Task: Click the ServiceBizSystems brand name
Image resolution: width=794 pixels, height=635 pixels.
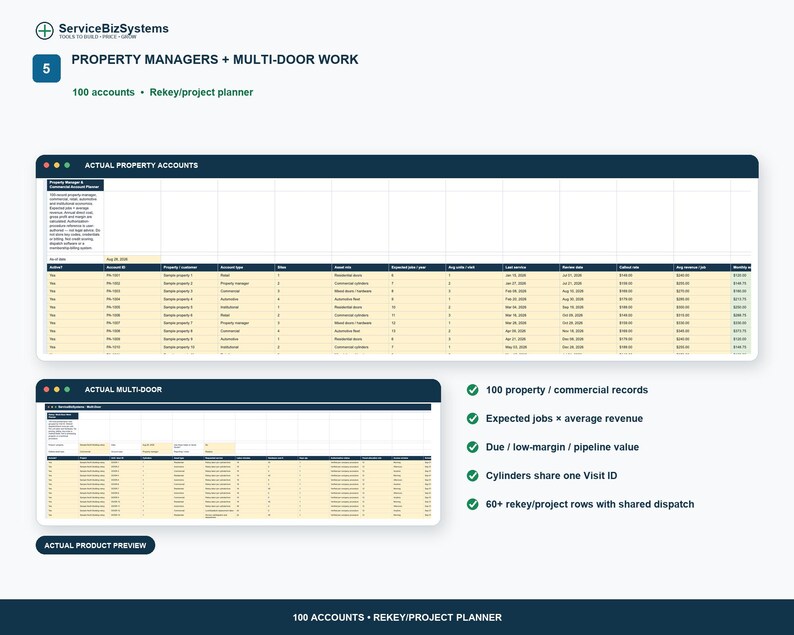Action: [113, 28]
